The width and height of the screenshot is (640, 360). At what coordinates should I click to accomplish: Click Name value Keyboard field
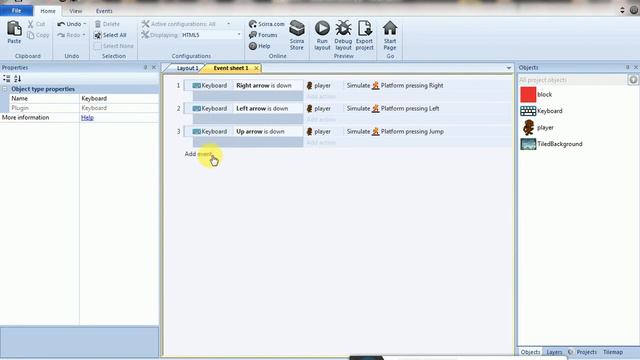click(x=119, y=98)
